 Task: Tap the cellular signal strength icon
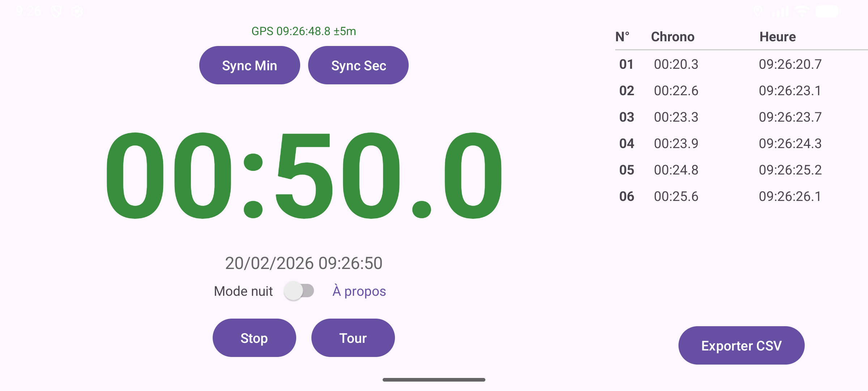coord(780,12)
